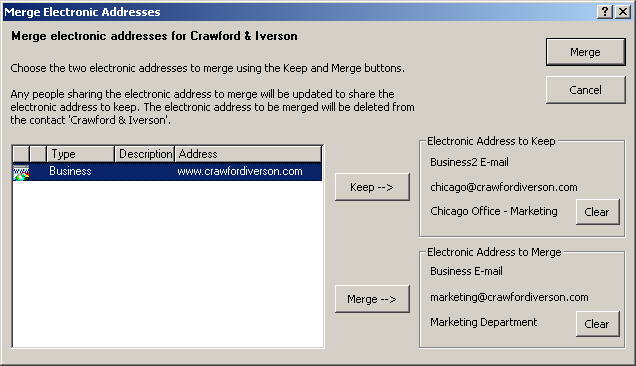
Task: Open the help question mark button
Action: (605, 12)
